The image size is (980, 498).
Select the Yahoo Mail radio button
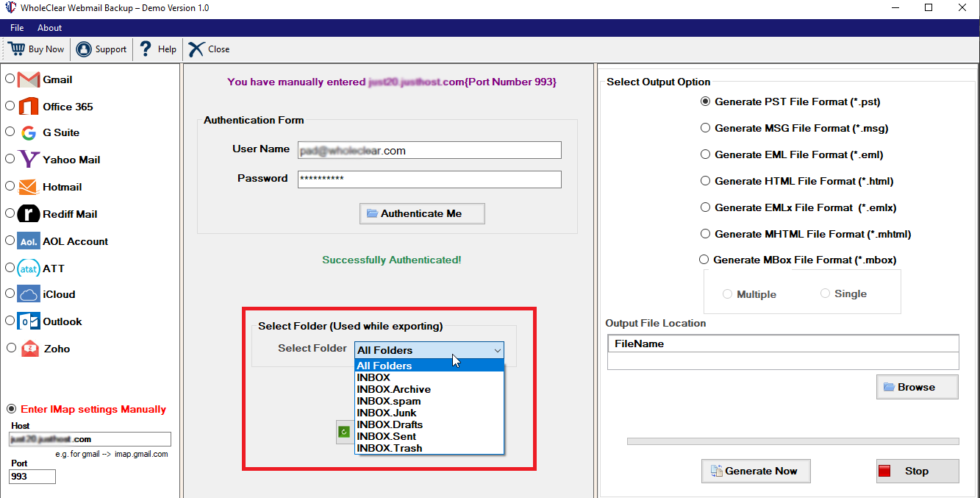point(10,158)
